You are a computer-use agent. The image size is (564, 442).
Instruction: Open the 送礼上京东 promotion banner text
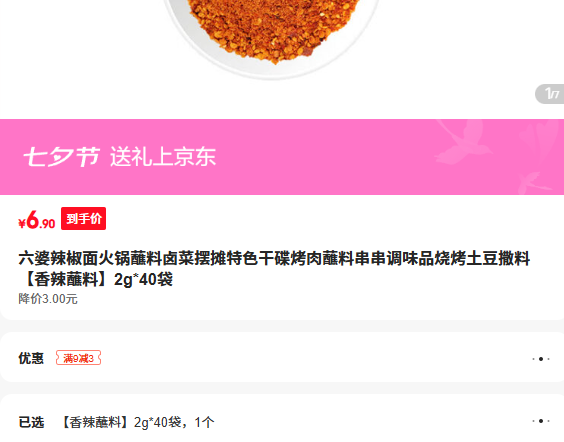[x=163, y=156]
